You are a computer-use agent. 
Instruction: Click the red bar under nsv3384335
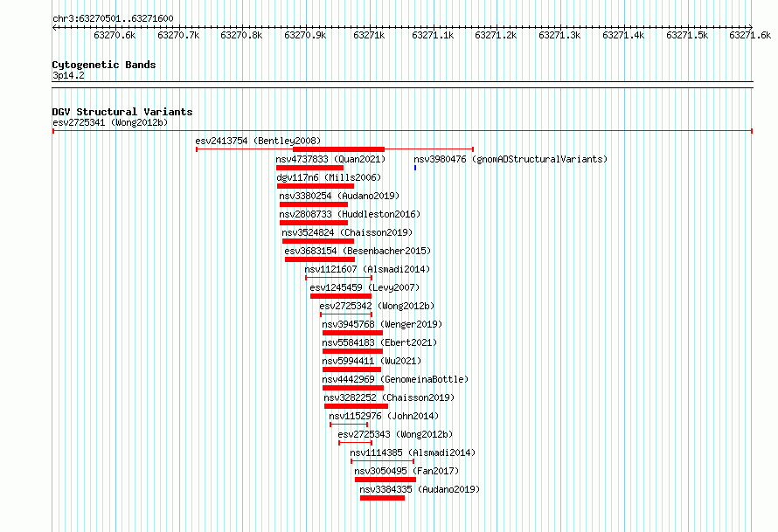tap(382, 498)
